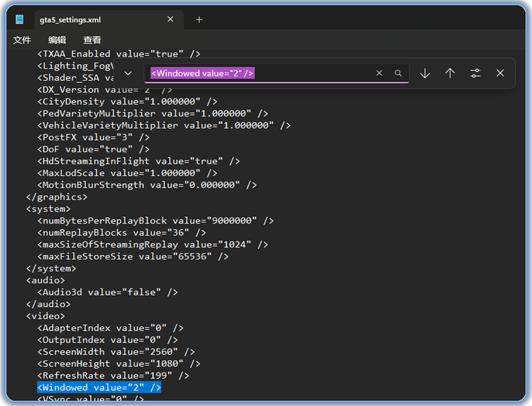This screenshot has height=406, width=532.
Task: Click inside the find text input field
Action: 312,73
